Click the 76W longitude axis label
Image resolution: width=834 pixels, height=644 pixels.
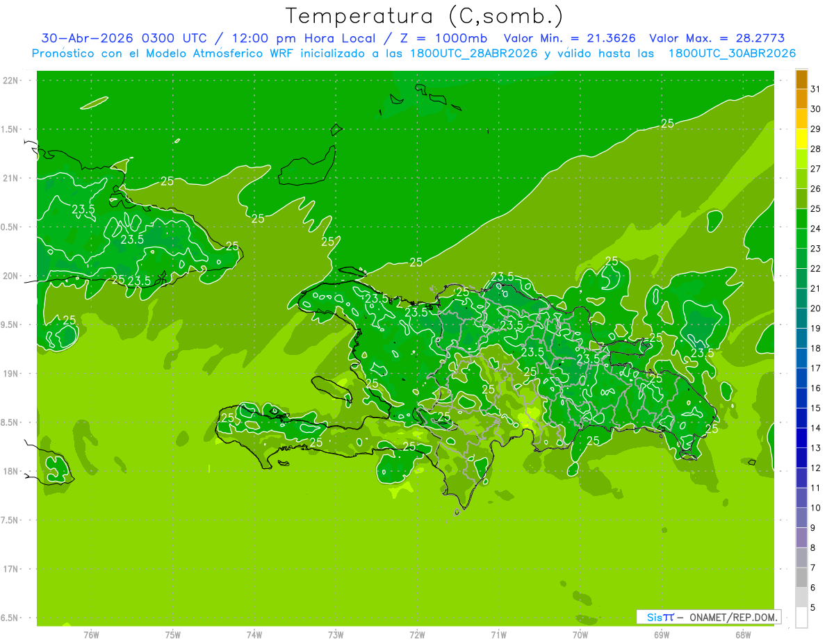coord(91,635)
